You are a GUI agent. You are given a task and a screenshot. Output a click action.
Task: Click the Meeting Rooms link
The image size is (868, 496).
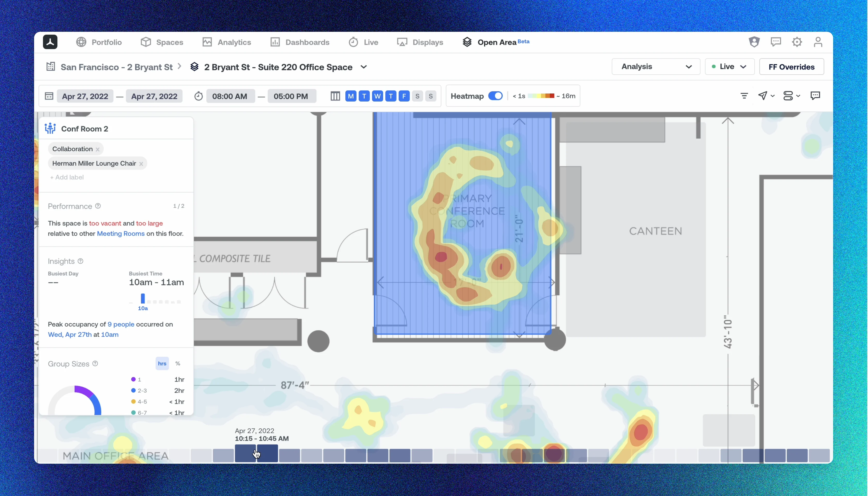coord(121,234)
